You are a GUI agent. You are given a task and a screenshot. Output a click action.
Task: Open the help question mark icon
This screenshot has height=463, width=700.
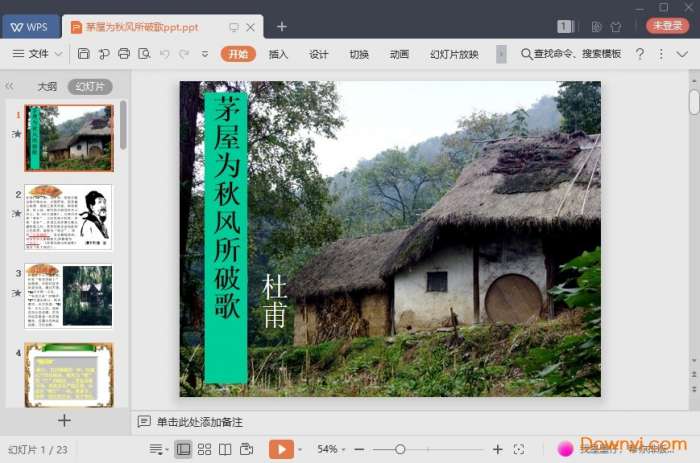(640, 54)
